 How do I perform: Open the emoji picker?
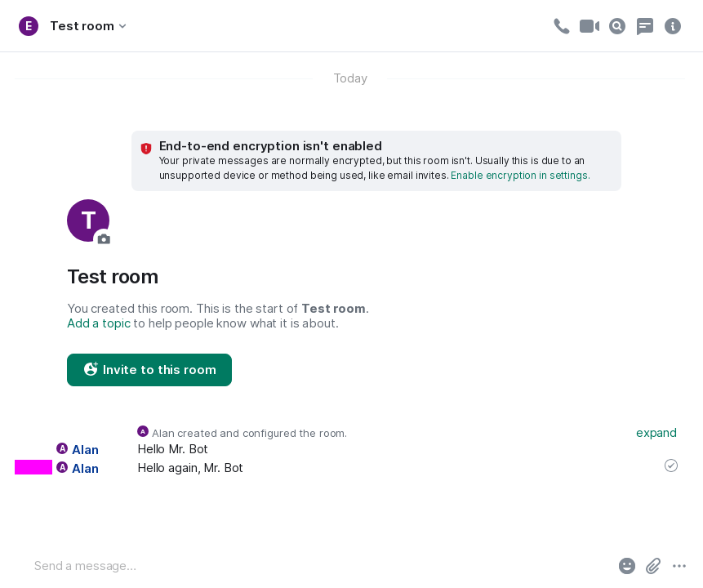tap(627, 566)
